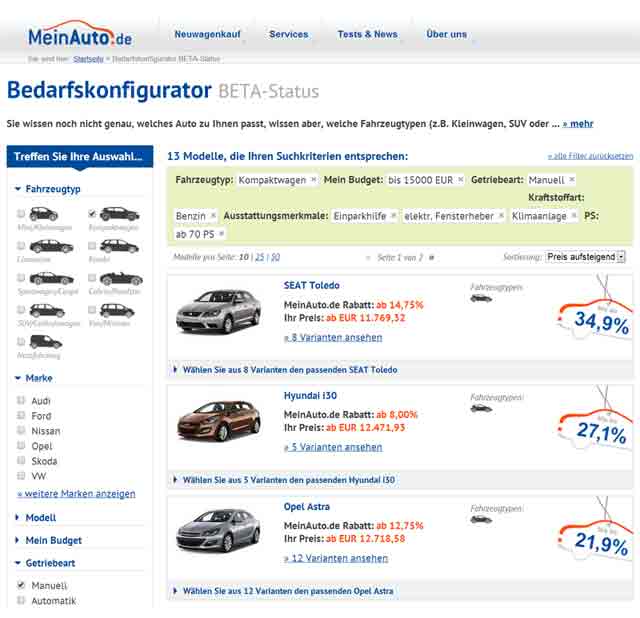
Task: Open the 8 Varianten ansehen link
Action: point(333,338)
